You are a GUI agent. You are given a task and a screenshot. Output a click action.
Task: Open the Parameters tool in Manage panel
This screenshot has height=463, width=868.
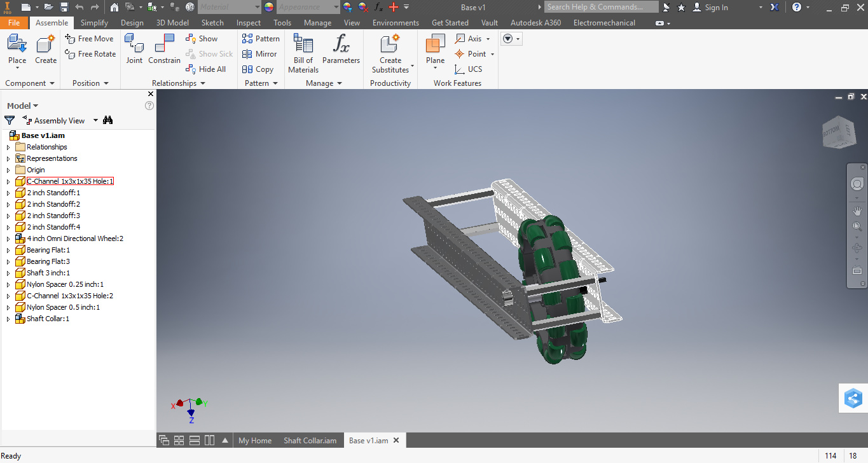(341, 50)
